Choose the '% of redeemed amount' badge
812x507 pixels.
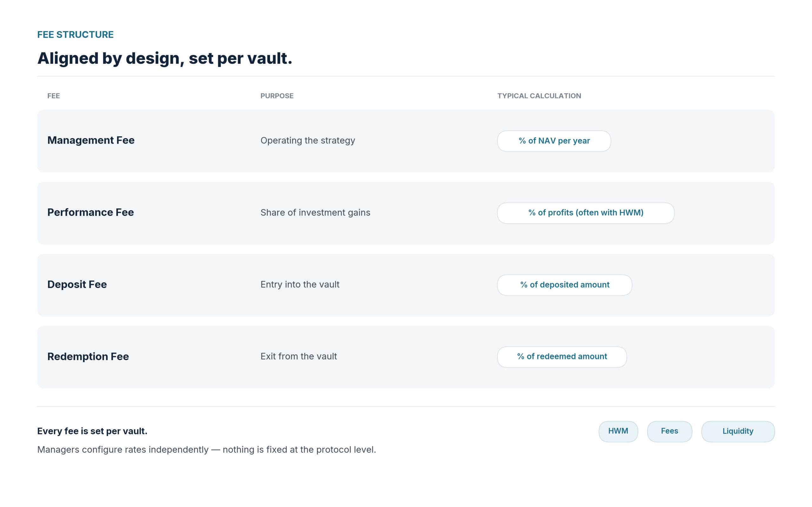pos(562,357)
